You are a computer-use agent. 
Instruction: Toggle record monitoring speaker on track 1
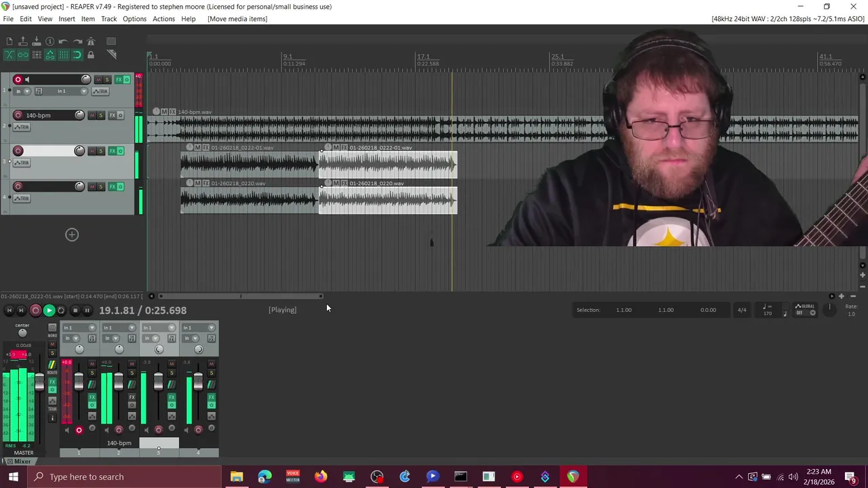tap(27, 80)
